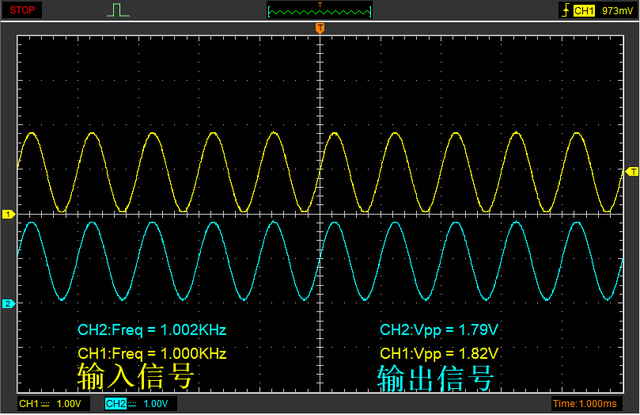Open the CH2 1.00V vertical scale setting
The image size is (640, 415).
point(155,404)
